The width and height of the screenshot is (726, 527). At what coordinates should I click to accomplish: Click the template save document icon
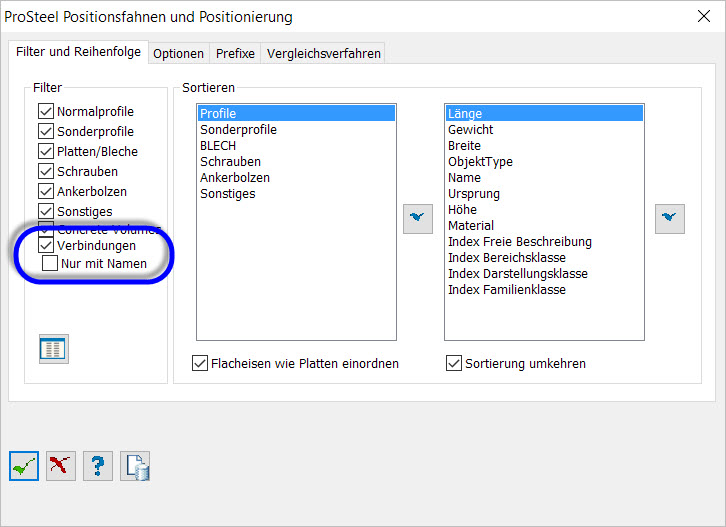pos(135,466)
